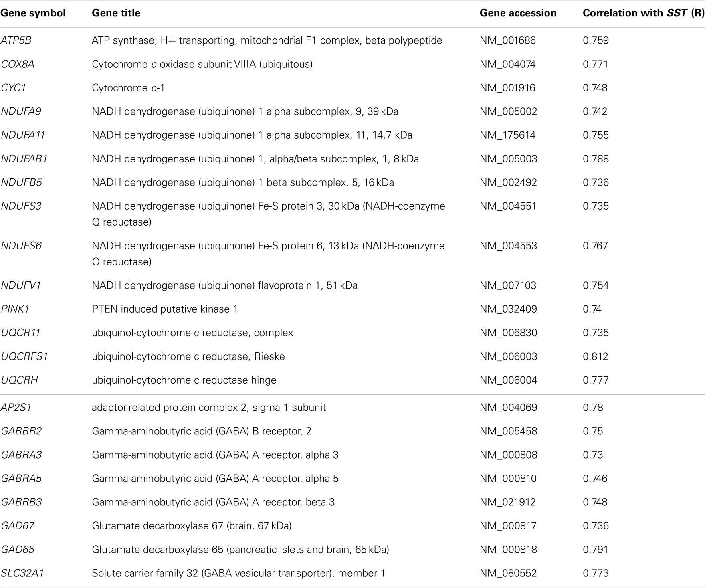Viewport: 705px width, 588px height.
Task: Select accession number NM_001916
Action: [508, 88]
